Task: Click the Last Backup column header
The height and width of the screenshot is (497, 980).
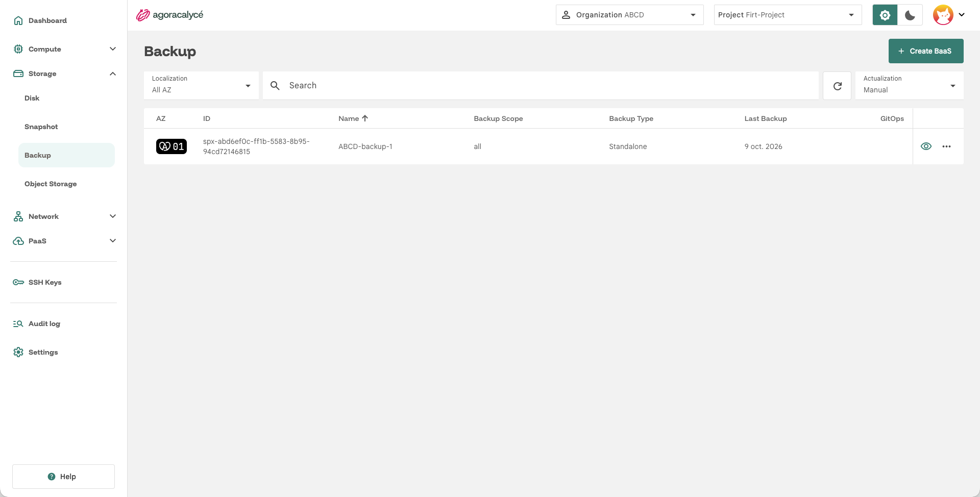Action: tap(766, 118)
